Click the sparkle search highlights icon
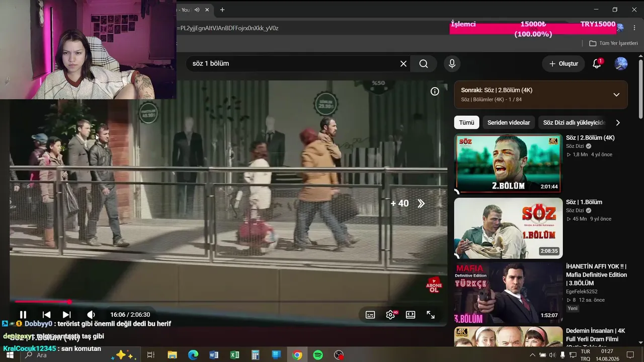Image resolution: width=644 pixels, height=362 pixels. (124, 355)
